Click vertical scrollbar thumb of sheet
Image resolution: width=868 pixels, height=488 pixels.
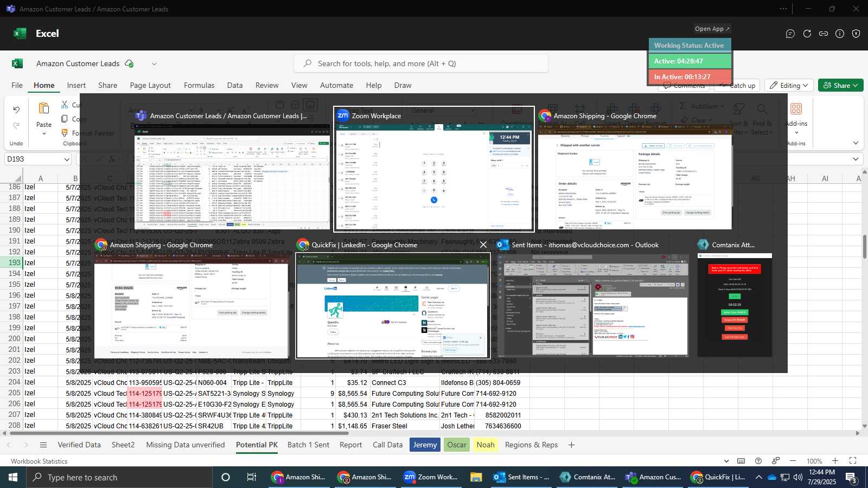click(x=864, y=247)
